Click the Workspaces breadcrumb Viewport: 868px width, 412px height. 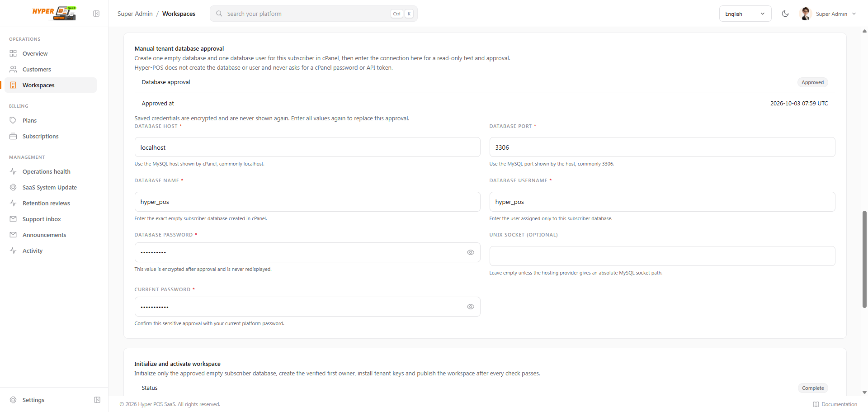pos(179,14)
